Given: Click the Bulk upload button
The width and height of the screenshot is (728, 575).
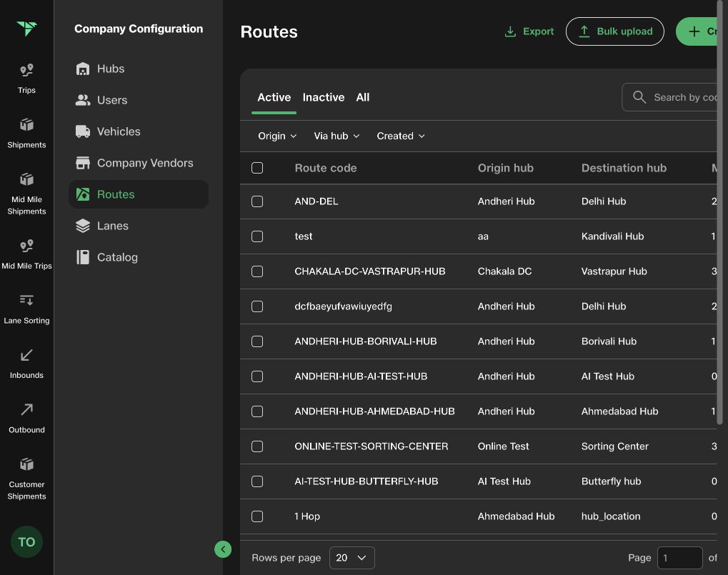Looking at the screenshot, I should 614,31.
